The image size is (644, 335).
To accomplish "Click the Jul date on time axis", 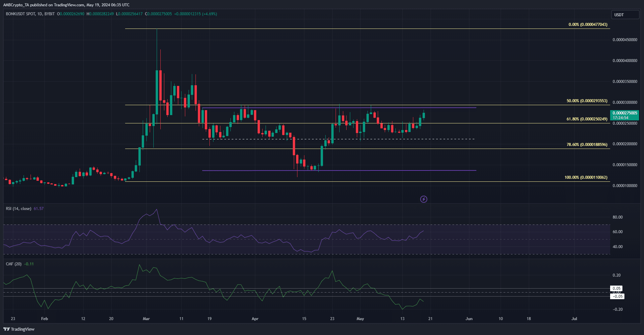I will (574, 319).
